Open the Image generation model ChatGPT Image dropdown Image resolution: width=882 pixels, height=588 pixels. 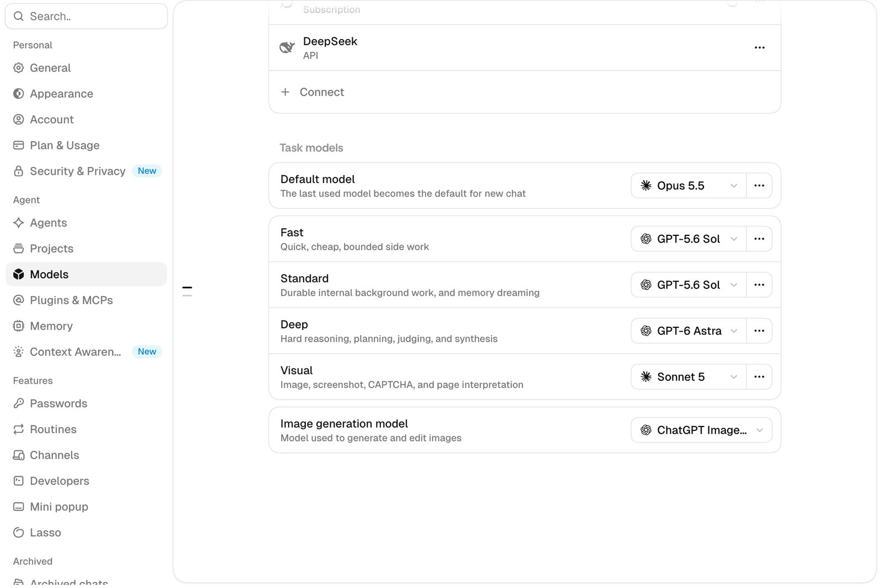tap(701, 430)
